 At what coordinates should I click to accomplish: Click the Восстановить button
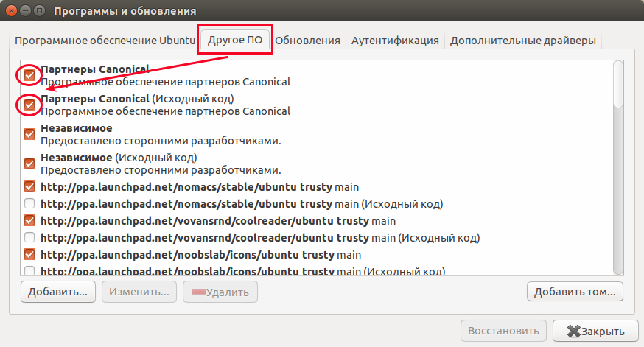pyautogui.click(x=503, y=331)
